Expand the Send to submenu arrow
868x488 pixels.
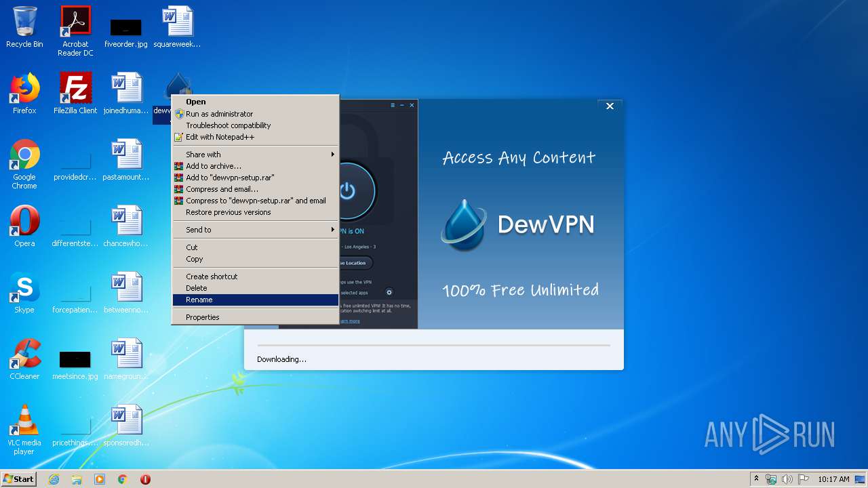[x=333, y=230]
